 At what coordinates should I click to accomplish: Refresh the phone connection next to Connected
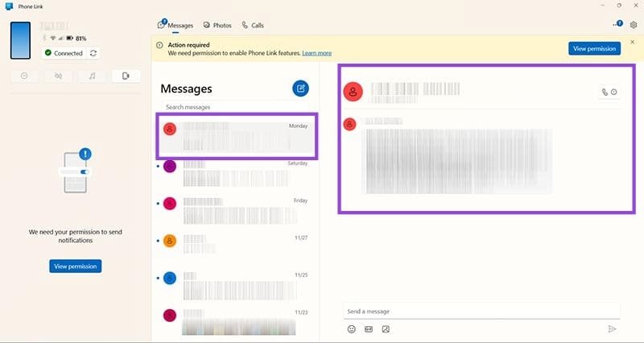pyautogui.click(x=93, y=53)
